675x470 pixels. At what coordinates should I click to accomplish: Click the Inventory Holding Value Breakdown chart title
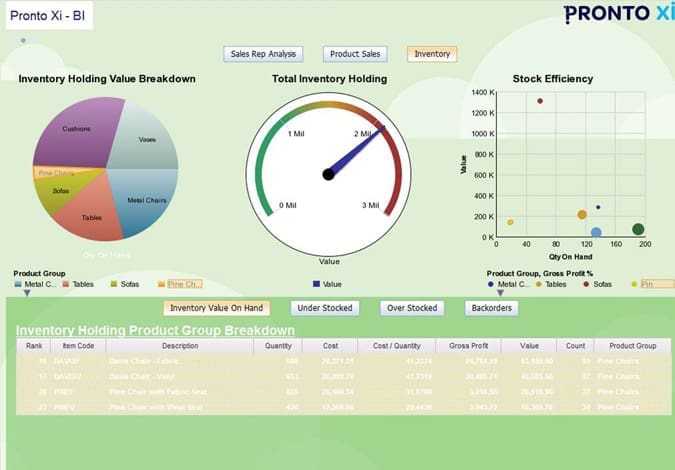tap(107, 79)
